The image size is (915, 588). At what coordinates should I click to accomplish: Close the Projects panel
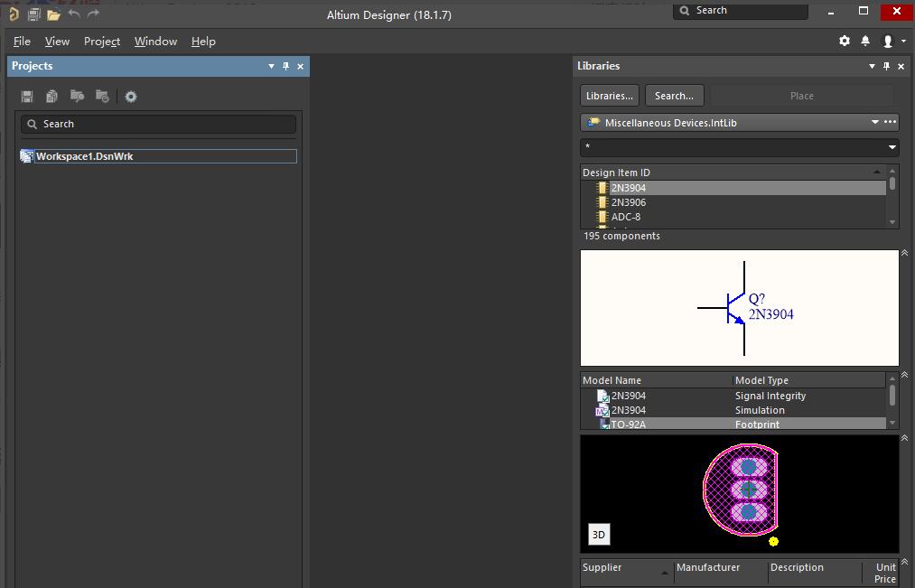click(301, 67)
